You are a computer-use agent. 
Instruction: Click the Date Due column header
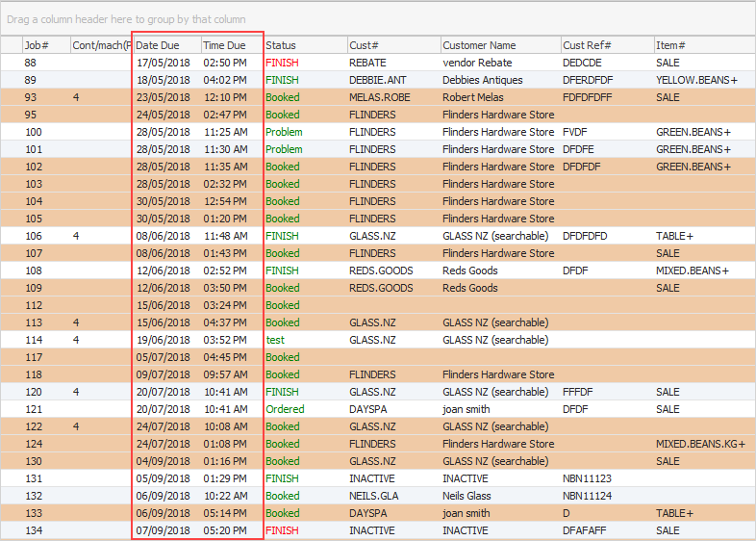tap(164, 45)
